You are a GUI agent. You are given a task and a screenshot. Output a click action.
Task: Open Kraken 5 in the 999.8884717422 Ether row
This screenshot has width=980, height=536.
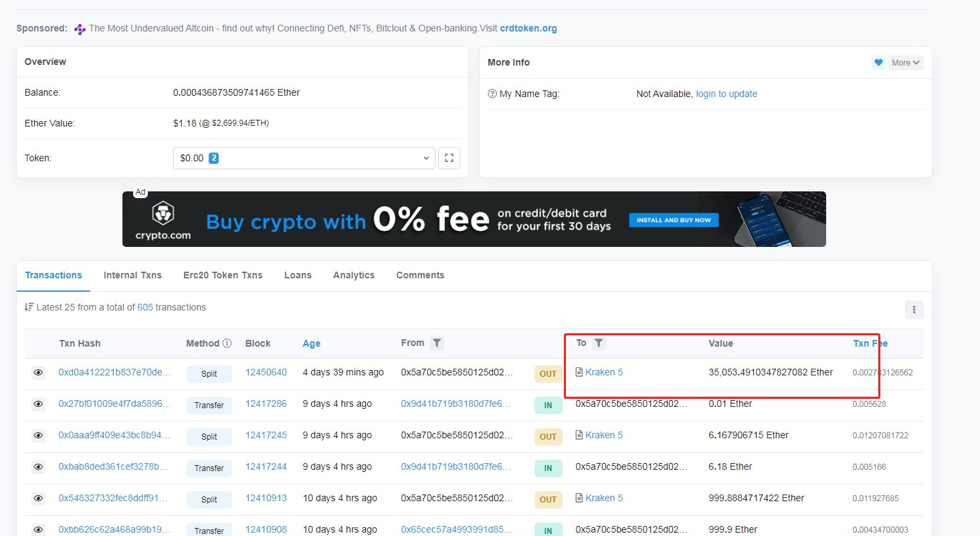pyautogui.click(x=604, y=498)
